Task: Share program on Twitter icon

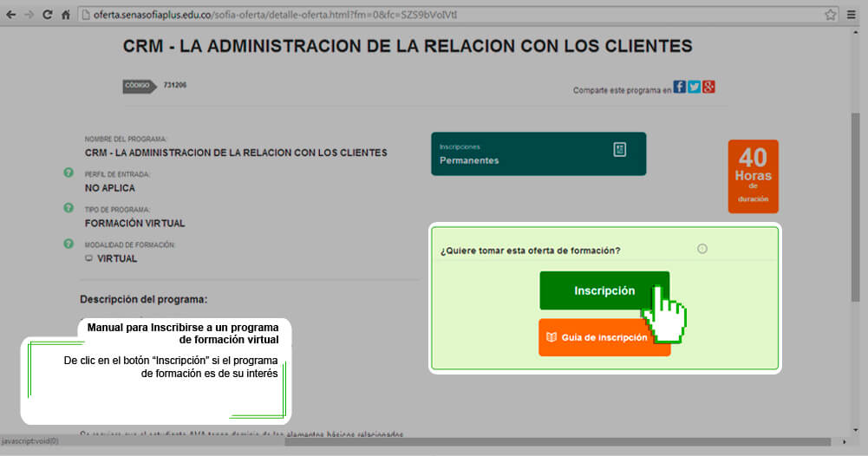Action: 695,87
